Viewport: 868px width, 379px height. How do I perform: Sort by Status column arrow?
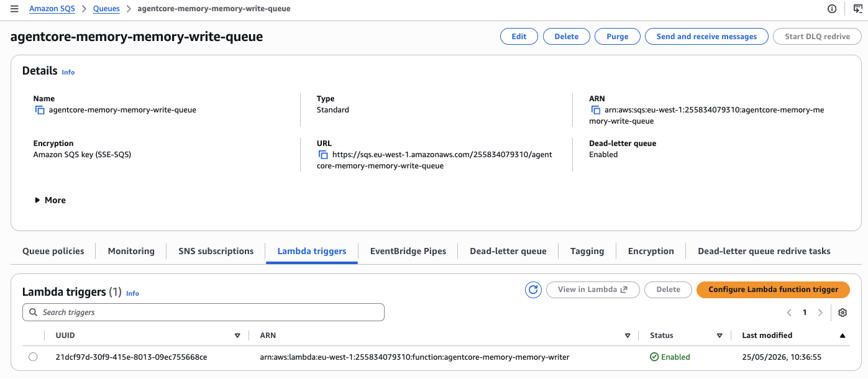pyautogui.click(x=720, y=336)
